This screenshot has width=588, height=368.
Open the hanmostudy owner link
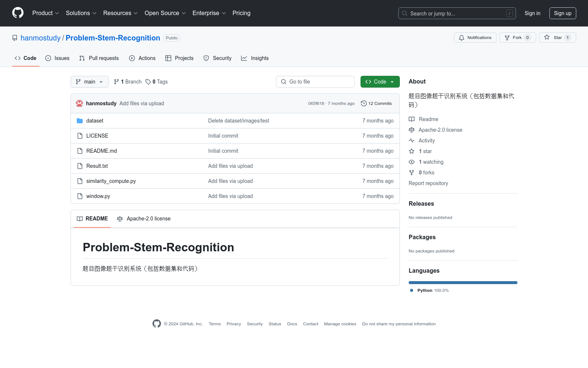pyautogui.click(x=40, y=38)
